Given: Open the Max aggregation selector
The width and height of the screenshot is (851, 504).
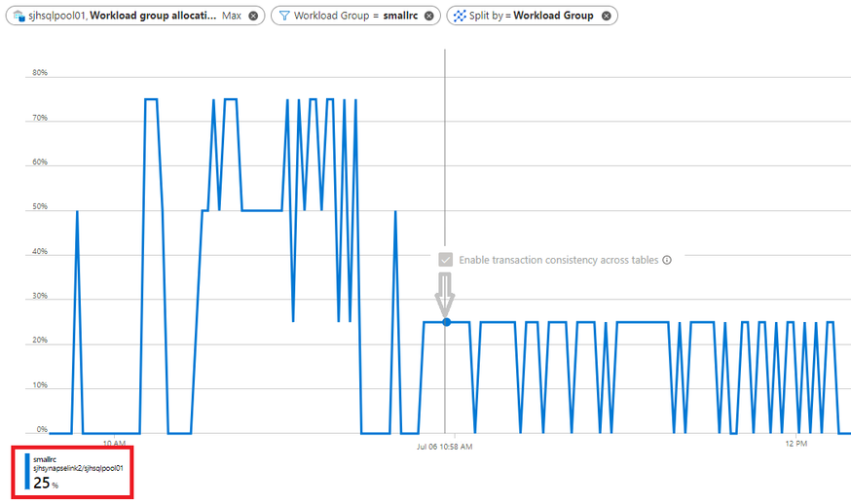Looking at the screenshot, I should click(231, 16).
